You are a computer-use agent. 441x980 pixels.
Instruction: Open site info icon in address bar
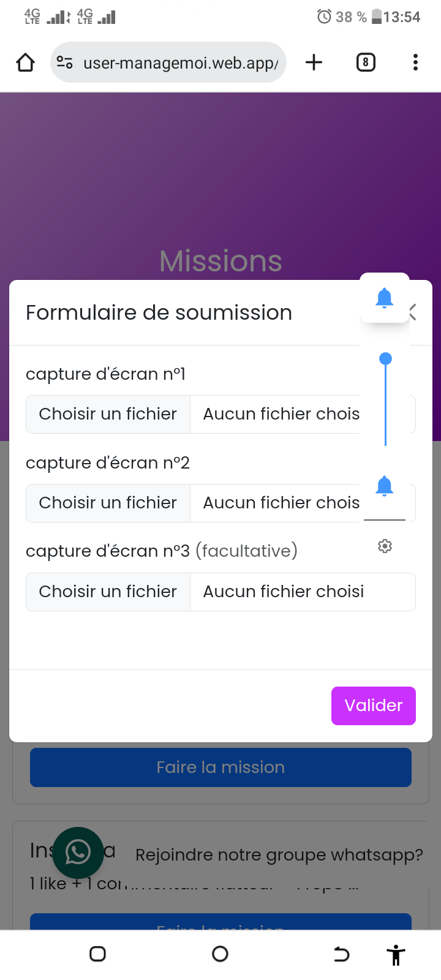click(65, 62)
